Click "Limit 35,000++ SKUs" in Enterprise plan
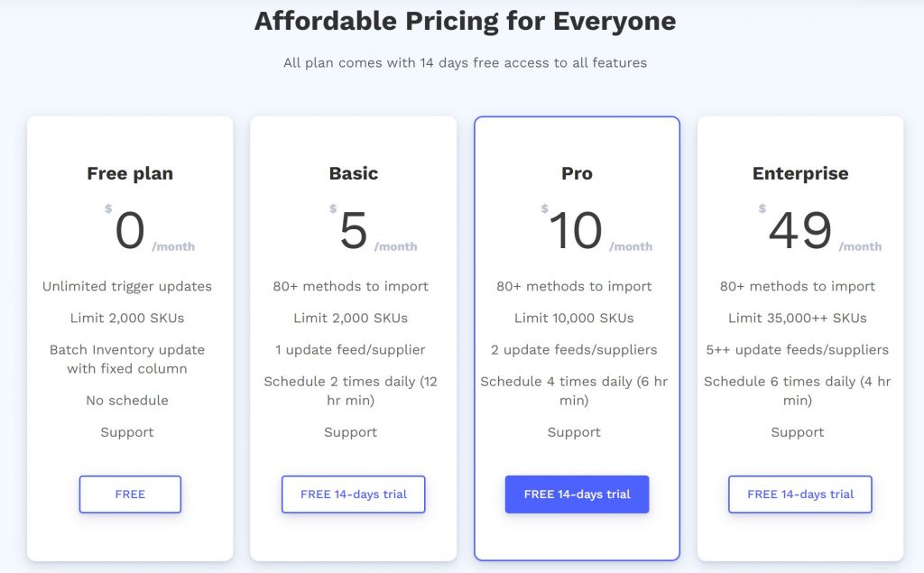 tap(798, 318)
